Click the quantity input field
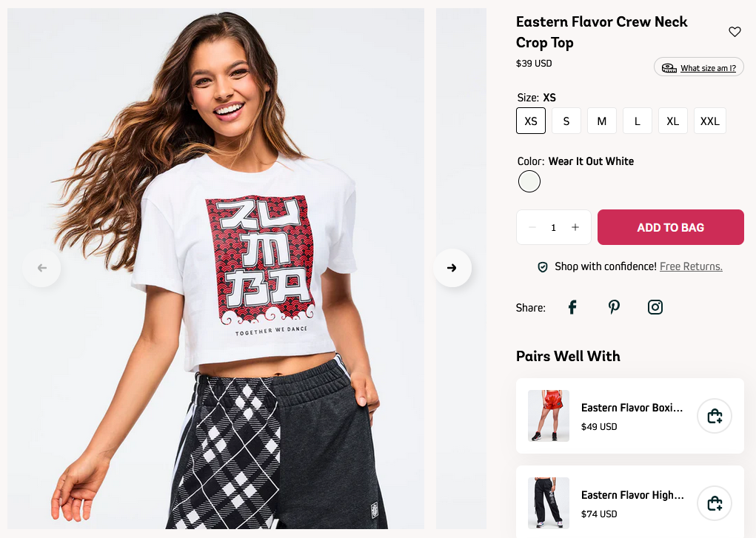756x538 pixels. pos(554,227)
